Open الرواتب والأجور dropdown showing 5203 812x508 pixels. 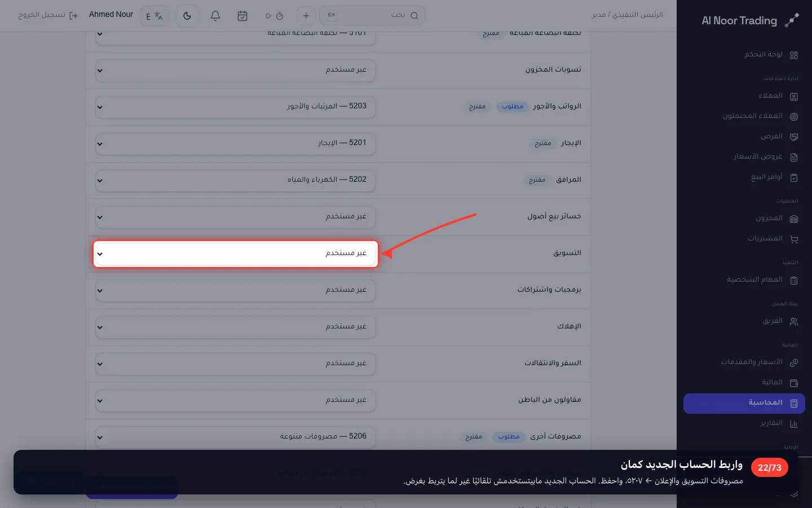pyautogui.click(x=236, y=107)
